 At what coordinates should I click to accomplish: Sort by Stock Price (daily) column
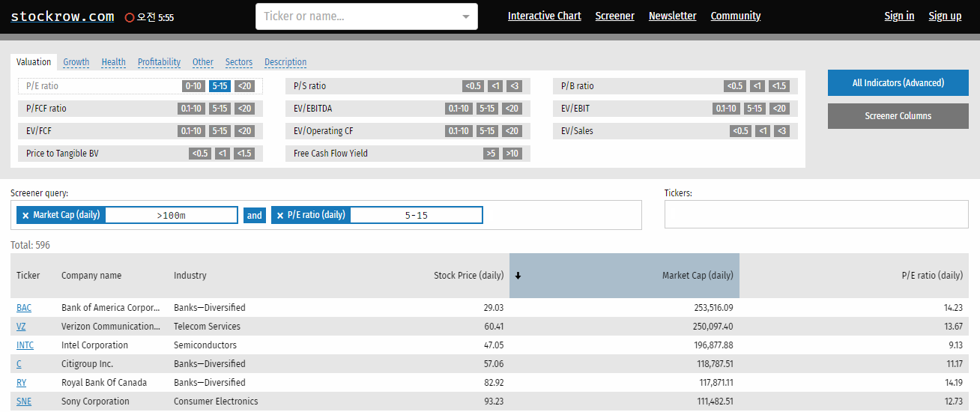(x=468, y=276)
